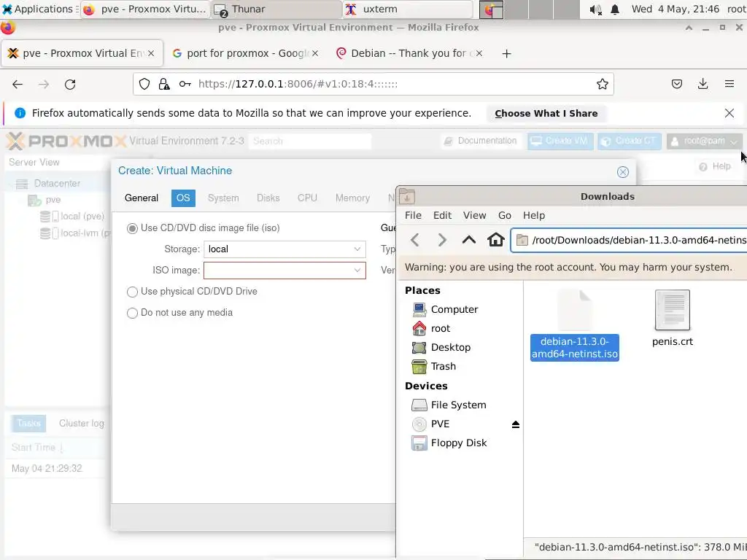Click the Firefox back arrow icon

(x=18, y=85)
